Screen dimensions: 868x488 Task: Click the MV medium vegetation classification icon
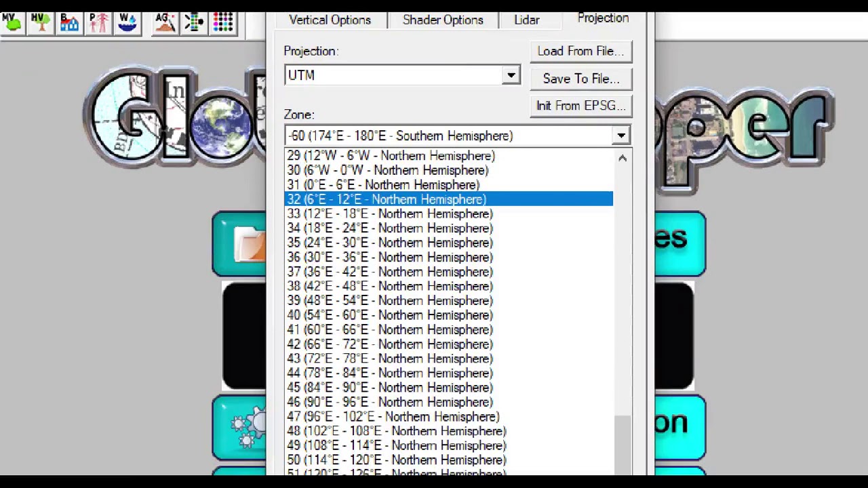[12, 23]
